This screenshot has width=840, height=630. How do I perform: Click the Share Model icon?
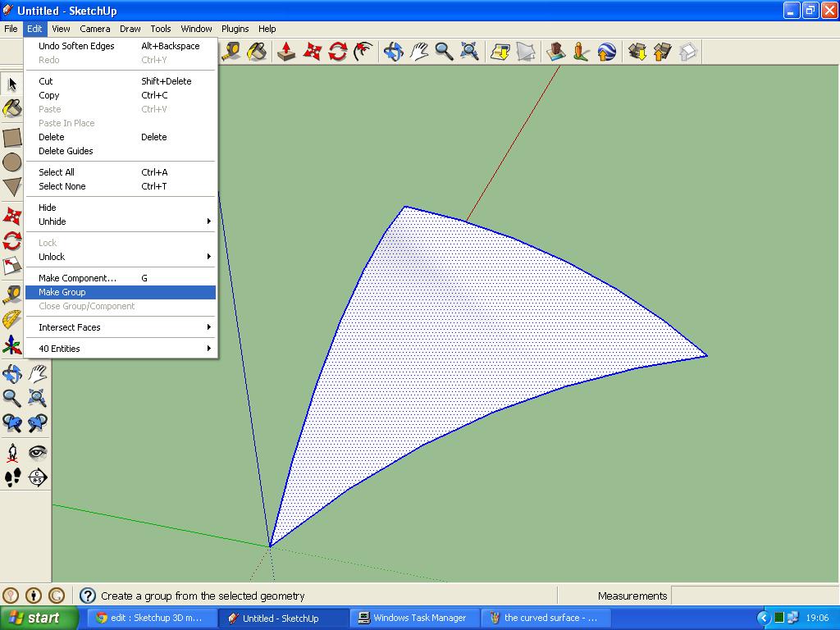coord(663,52)
